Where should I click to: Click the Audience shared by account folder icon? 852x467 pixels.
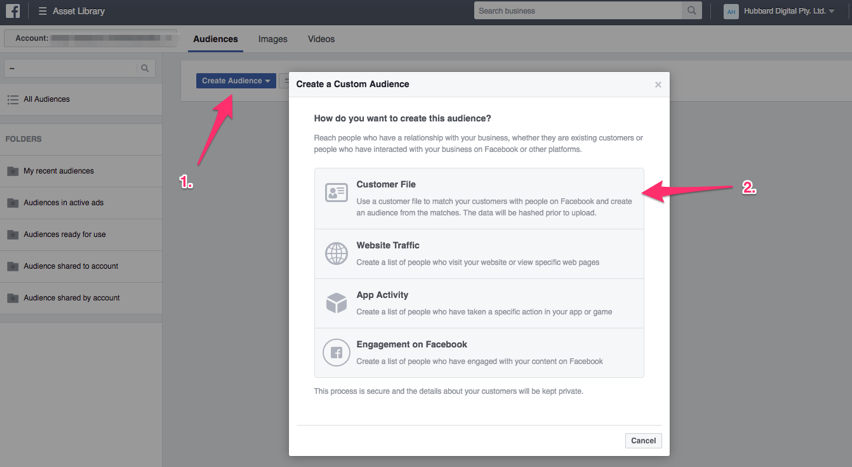[x=12, y=298]
